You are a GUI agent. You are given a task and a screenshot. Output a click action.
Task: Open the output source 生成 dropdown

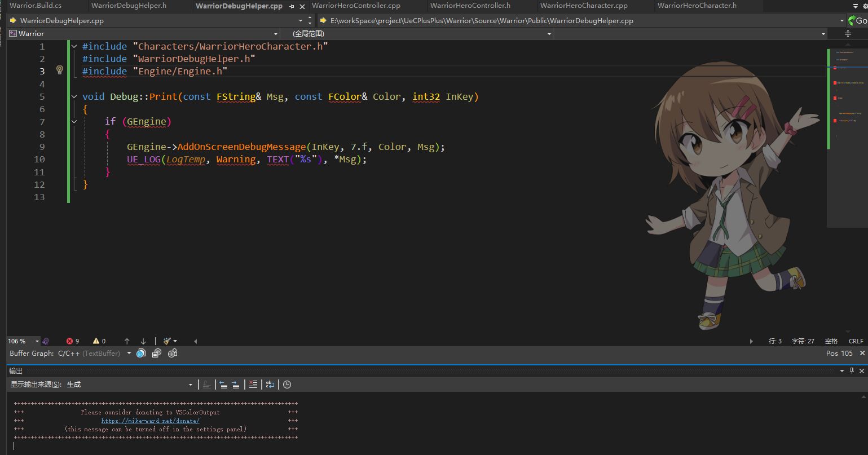click(x=190, y=385)
